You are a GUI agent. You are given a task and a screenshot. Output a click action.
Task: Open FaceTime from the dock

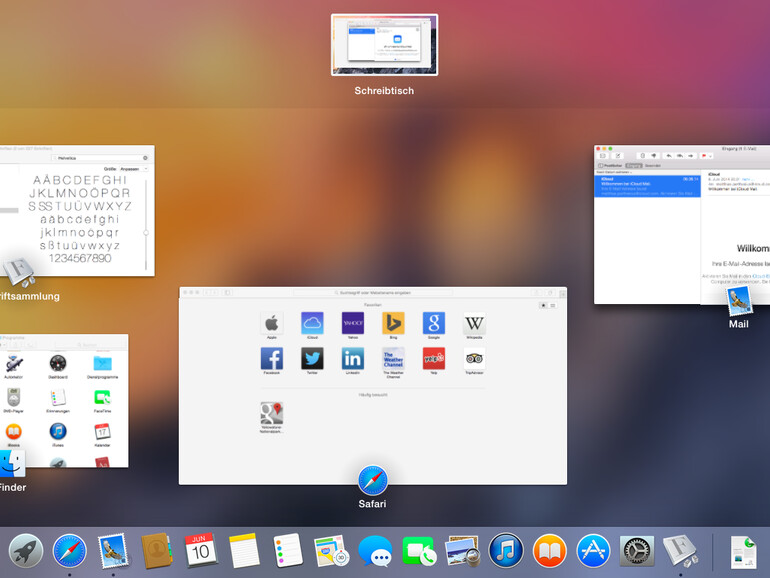418,551
